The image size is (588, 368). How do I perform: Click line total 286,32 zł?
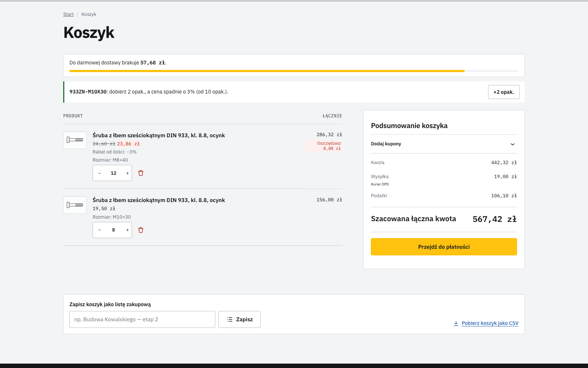329,135
